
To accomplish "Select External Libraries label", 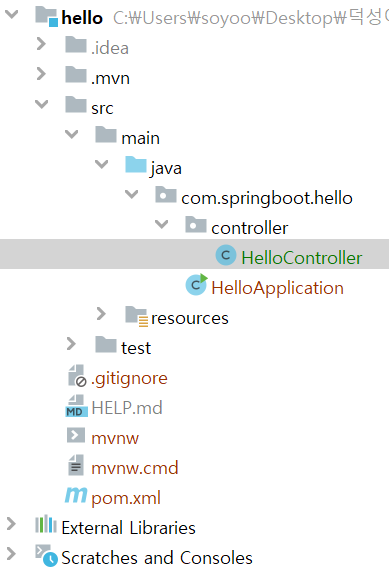I will click(x=128, y=528).
